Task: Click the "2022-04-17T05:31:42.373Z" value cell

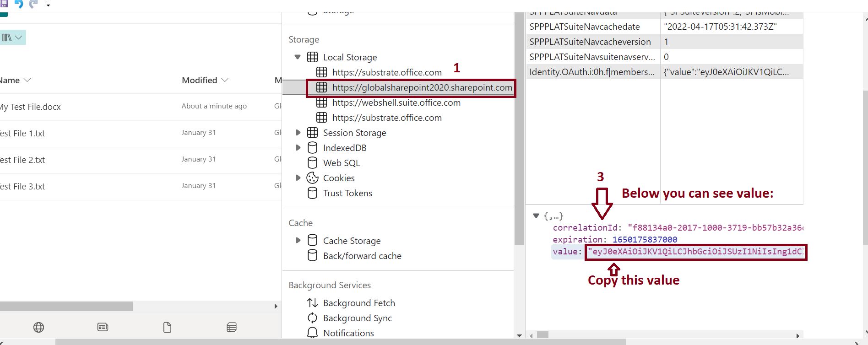Action: pyautogui.click(x=720, y=27)
